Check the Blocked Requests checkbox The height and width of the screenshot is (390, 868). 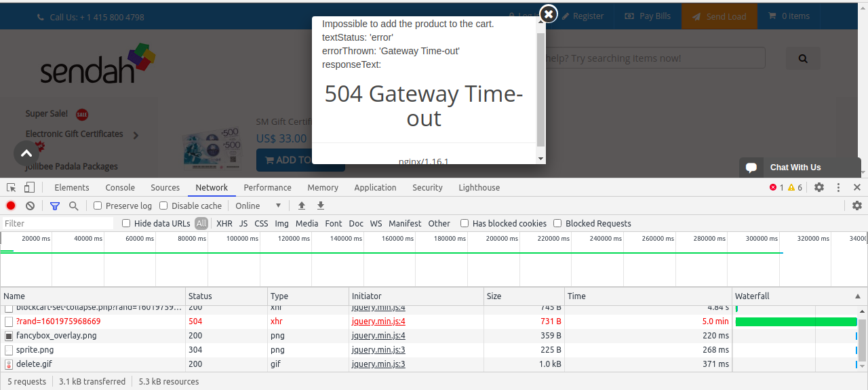(557, 223)
